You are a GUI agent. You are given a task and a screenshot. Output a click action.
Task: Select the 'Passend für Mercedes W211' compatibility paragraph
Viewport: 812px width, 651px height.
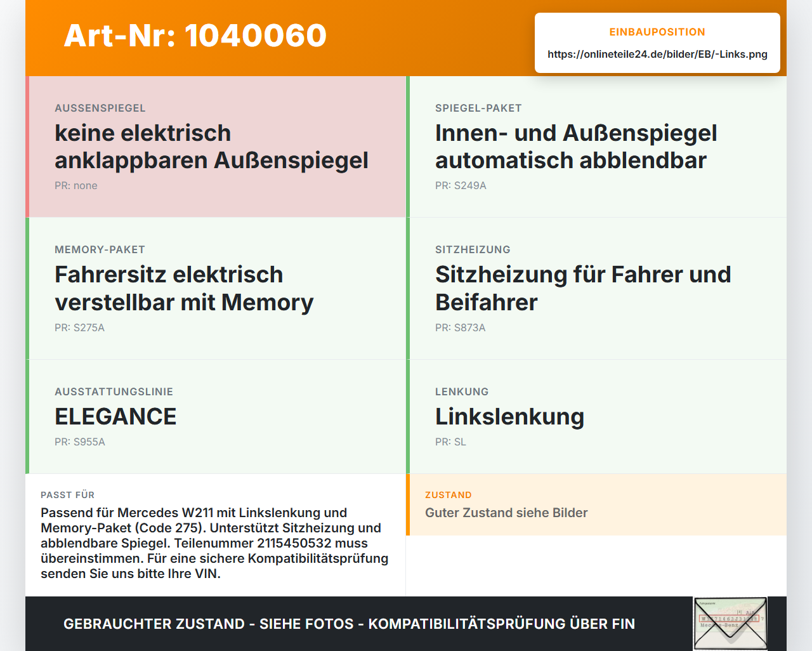214,543
